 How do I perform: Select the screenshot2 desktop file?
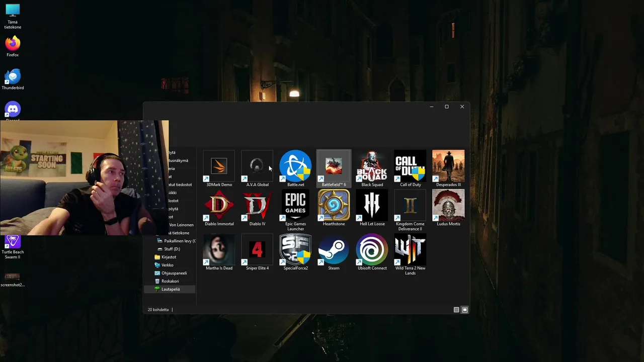[x=13, y=280]
